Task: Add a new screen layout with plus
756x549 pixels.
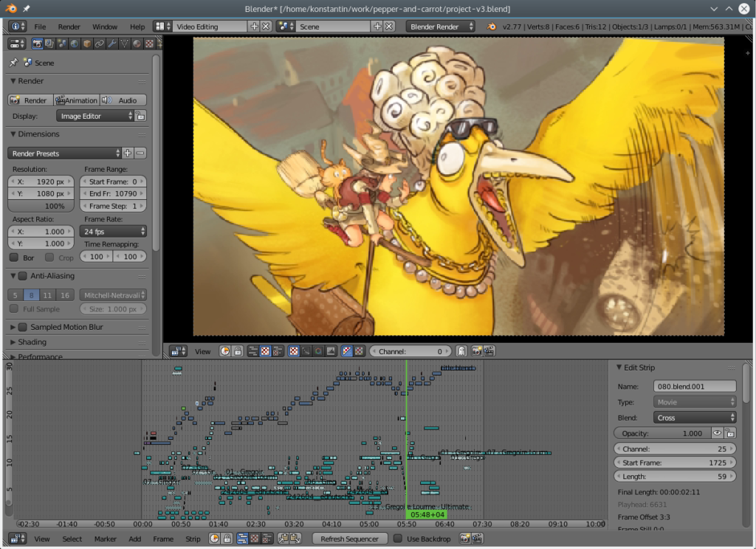Action: (254, 27)
